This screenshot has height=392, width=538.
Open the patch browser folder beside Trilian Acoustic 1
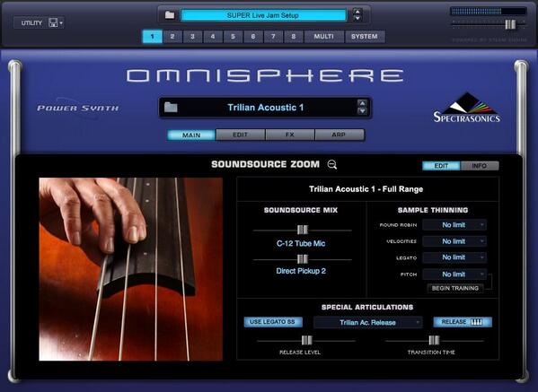point(171,108)
